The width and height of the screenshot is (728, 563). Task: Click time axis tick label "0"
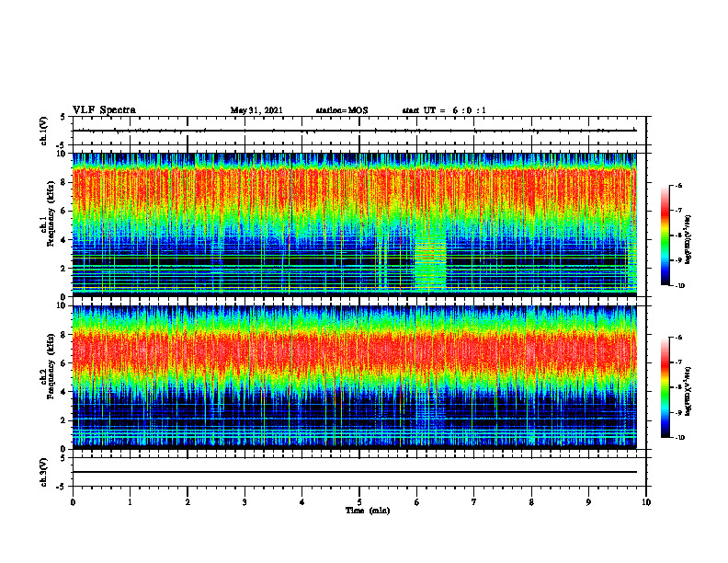click(x=73, y=502)
